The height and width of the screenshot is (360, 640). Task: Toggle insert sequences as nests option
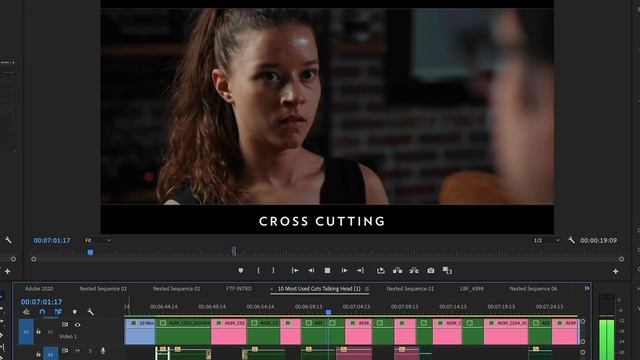tap(26, 312)
